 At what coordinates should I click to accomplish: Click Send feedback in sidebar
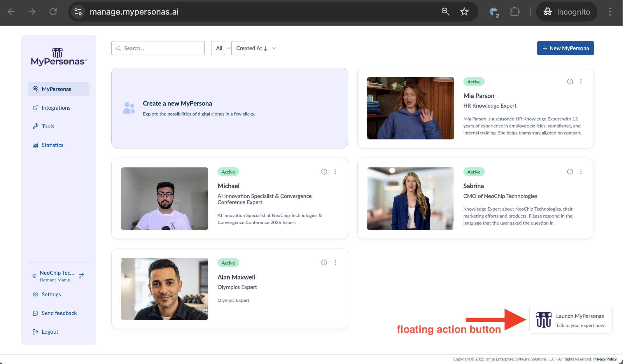point(59,313)
